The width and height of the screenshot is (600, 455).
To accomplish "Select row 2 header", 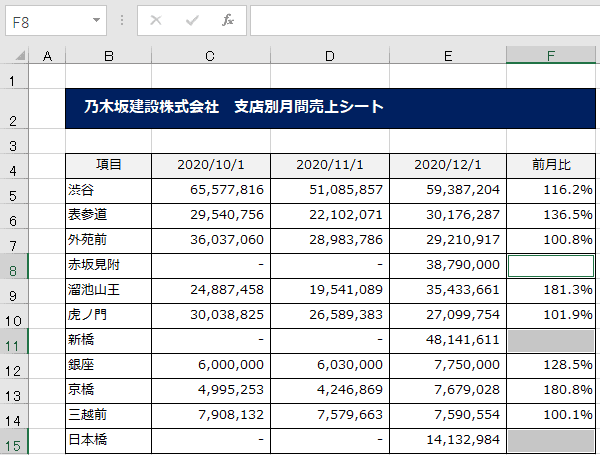I will click(14, 109).
